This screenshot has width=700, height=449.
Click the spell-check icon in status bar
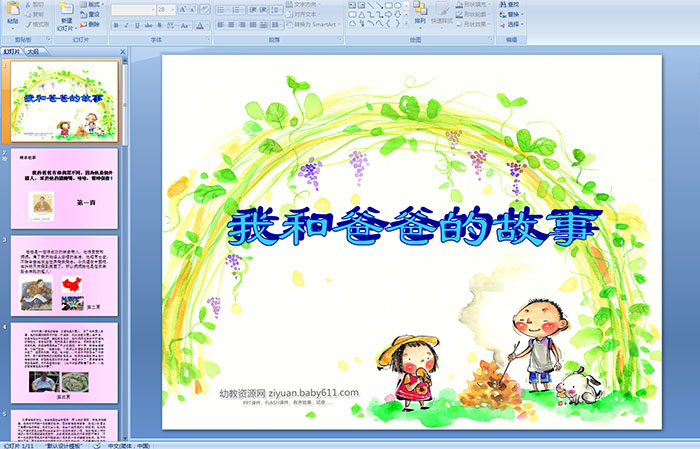(97, 445)
